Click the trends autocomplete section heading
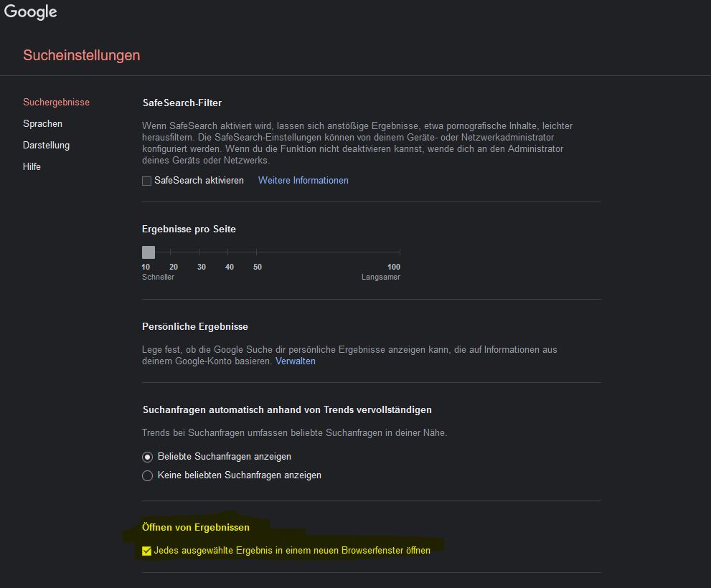This screenshot has height=588, width=711. (x=287, y=410)
